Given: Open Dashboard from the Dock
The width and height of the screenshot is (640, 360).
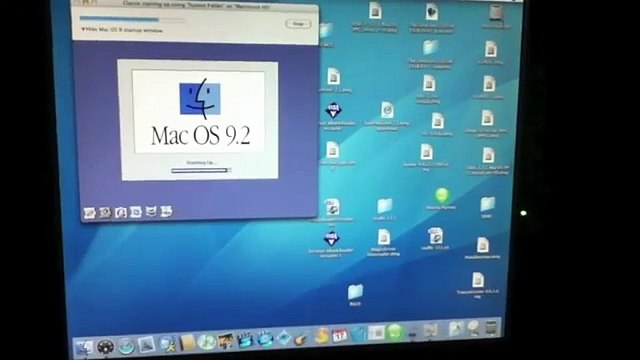Looking at the screenshot, I should tap(105, 347).
